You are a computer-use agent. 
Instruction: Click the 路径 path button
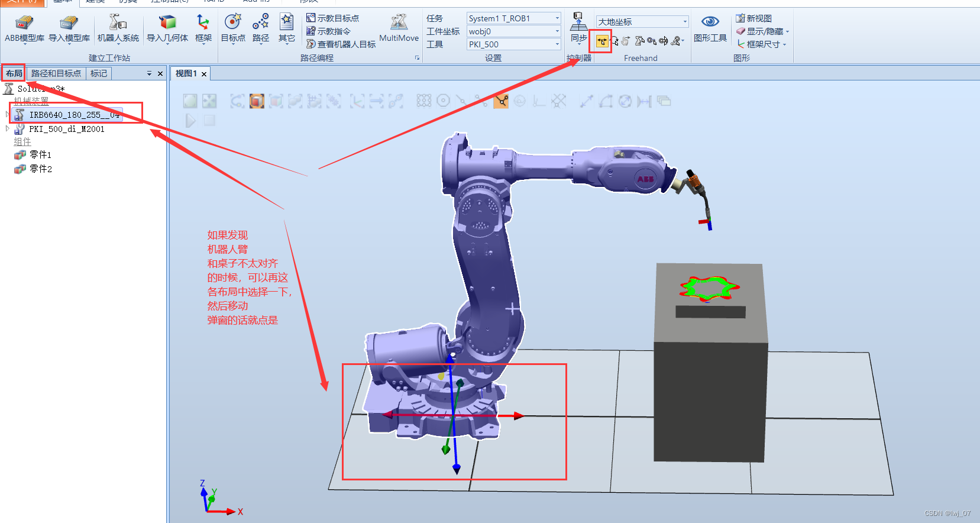[261, 30]
